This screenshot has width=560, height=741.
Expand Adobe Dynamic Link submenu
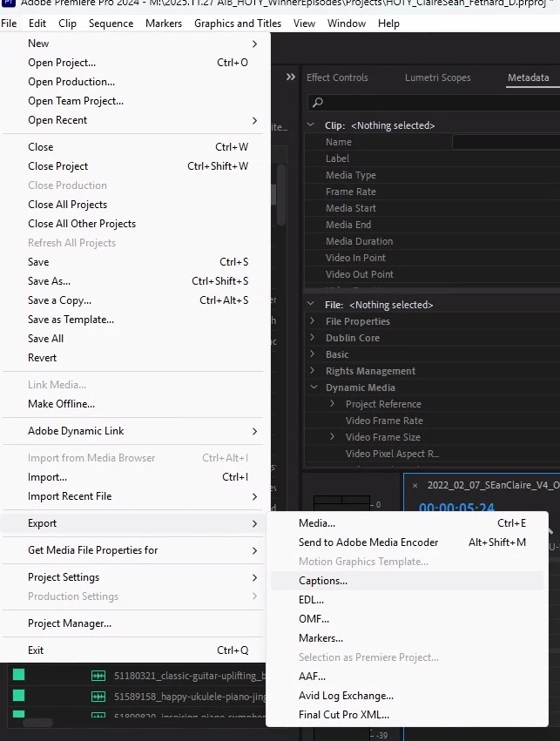[x=132, y=430]
